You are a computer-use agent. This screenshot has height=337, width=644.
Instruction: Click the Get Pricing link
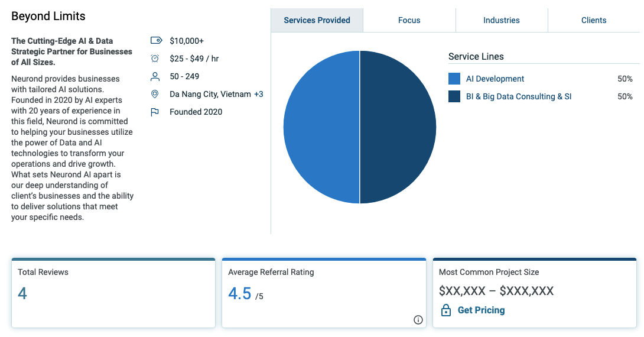click(481, 310)
